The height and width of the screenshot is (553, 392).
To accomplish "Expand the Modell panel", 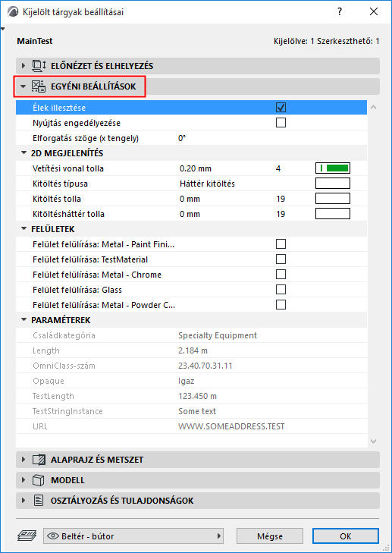I will pos(24,480).
